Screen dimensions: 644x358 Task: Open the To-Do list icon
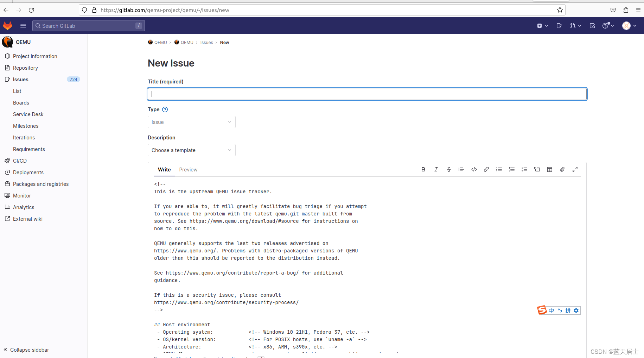[592, 26]
